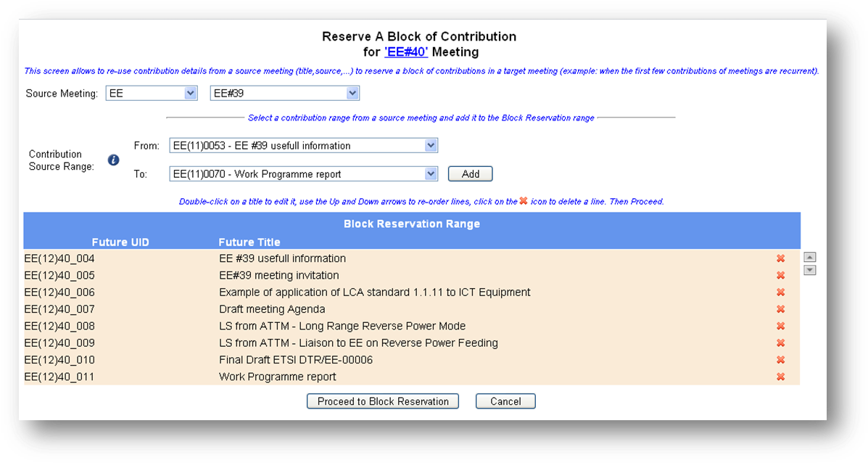The image size is (868, 463).
Task: Click the Block Reservation Range heading
Action: 412,224
